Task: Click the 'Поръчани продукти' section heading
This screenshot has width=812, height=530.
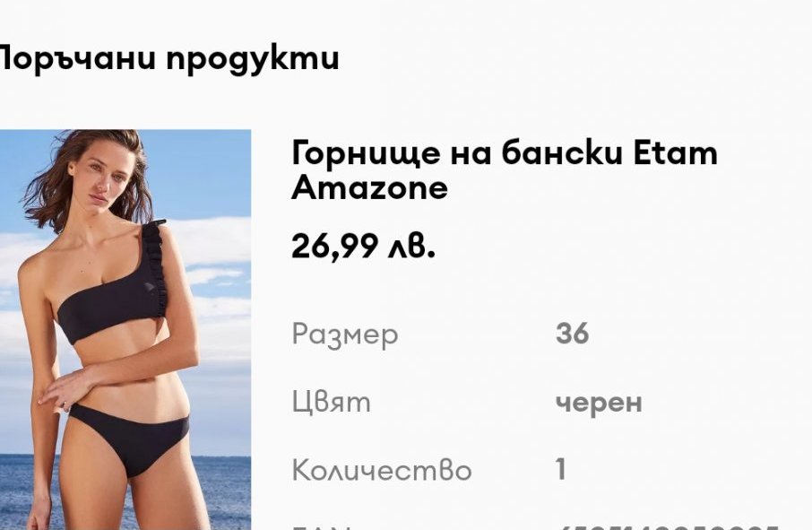Action: point(169,58)
